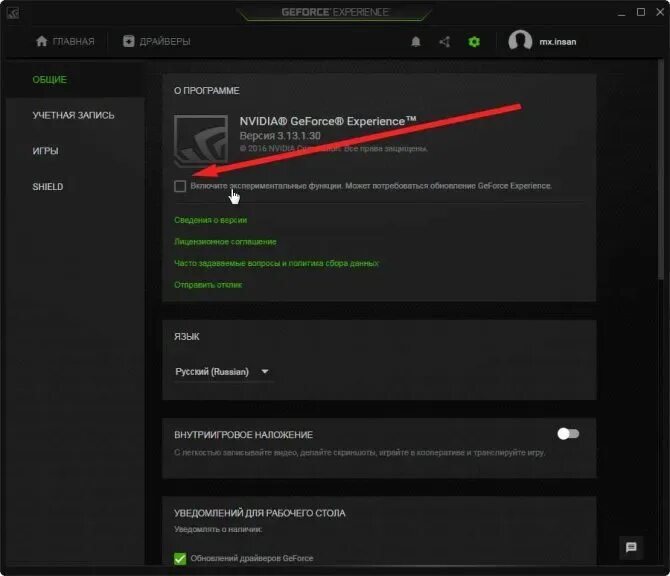Open settings via green gear icon
The height and width of the screenshot is (576, 670).
point(474,41)
